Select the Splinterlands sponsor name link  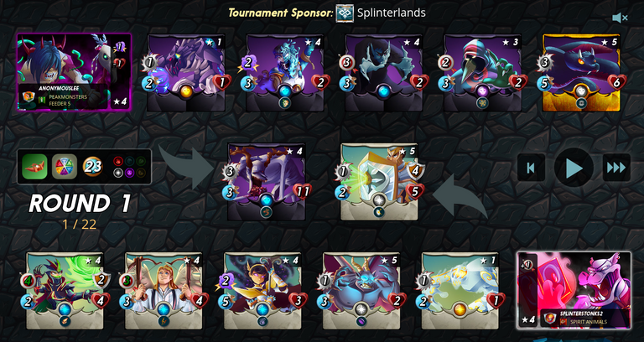tap(392, 13)
